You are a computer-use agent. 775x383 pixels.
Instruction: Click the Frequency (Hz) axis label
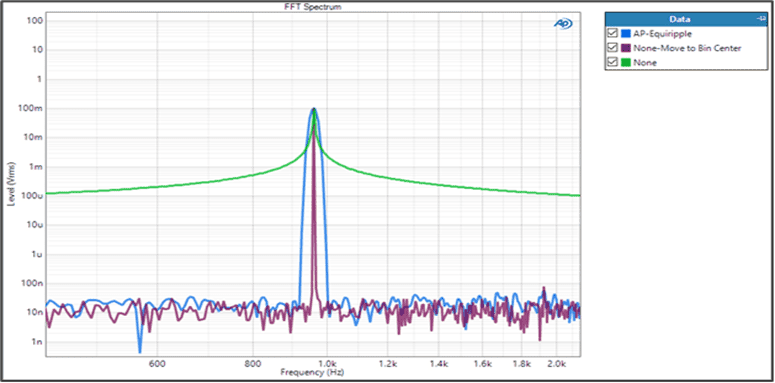click(312, 371)
